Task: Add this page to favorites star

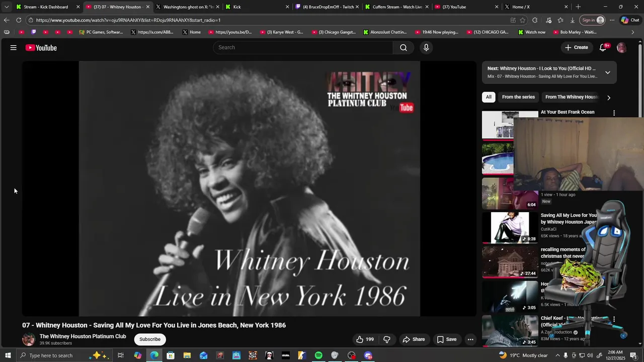Action: click(522, 20)
